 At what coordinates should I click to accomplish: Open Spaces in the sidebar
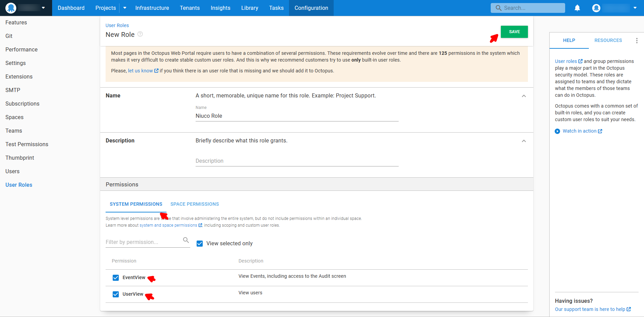click(15, 117)
